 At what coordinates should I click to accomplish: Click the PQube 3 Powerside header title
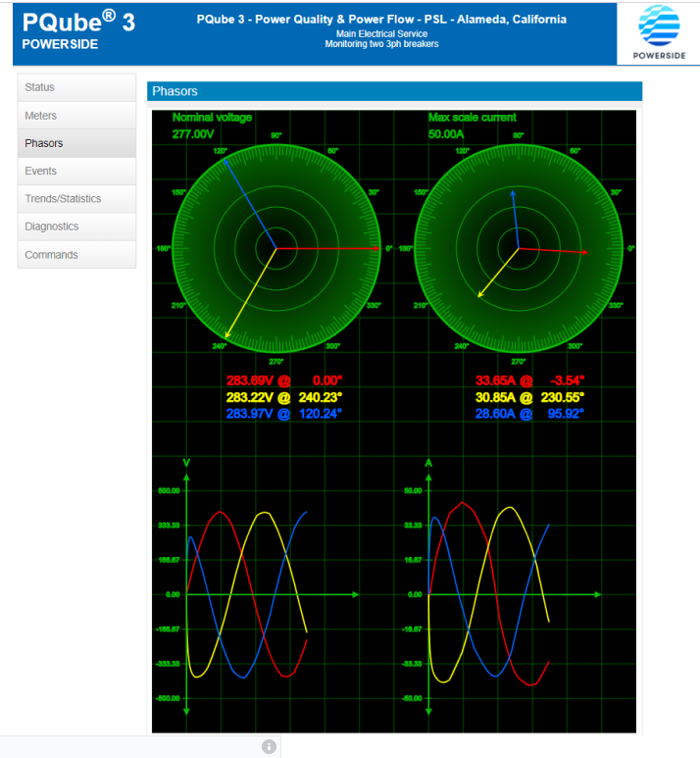tap(78, 30)
